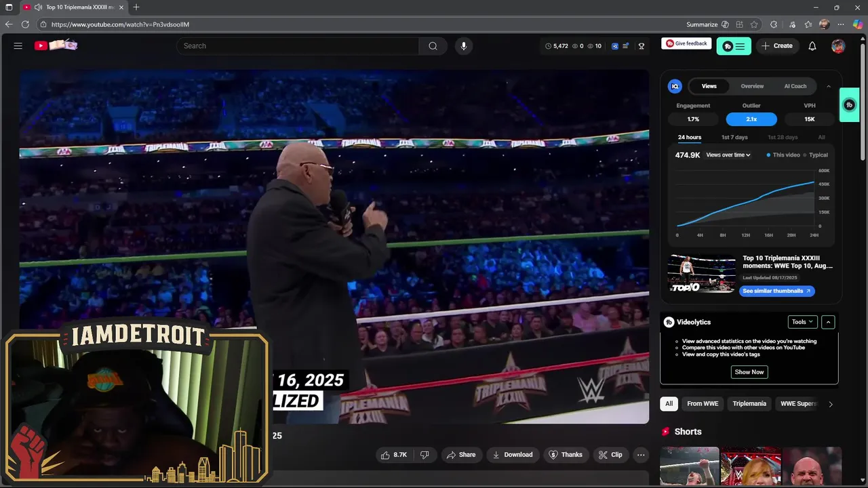
Task: Click the Top 10 thumbnail in vidIQ panel
Action: tap(702, 274)
